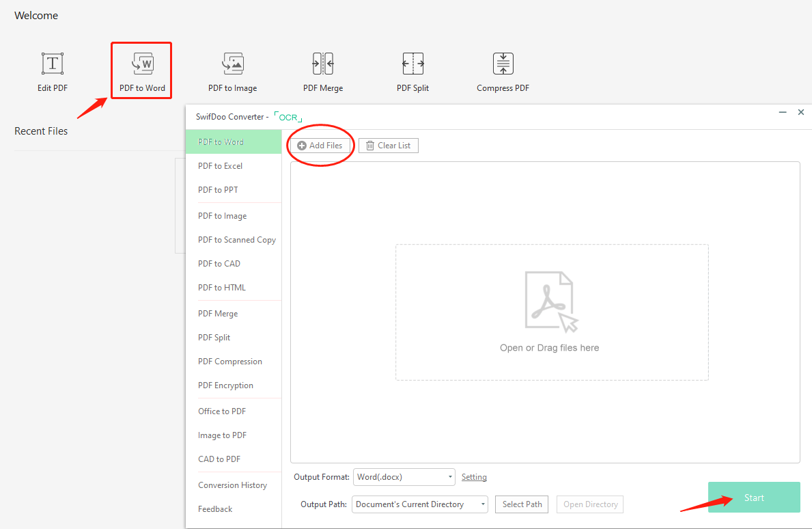Open the Edit PDF tool on Welcome screen

pos(53,72)
